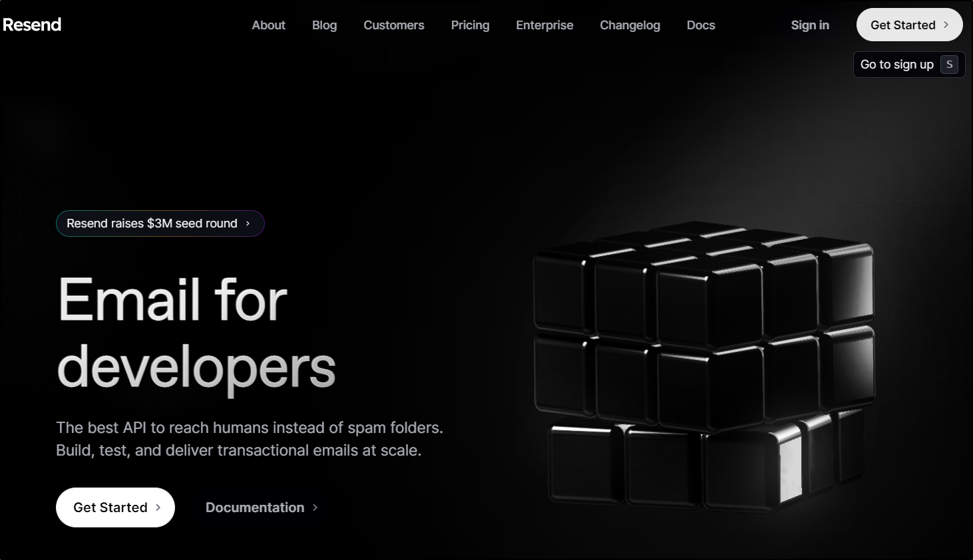The width and height of the screenshot is (973, 560).
Task: Click the Resend logo
Action: click(x=32, y=25)
